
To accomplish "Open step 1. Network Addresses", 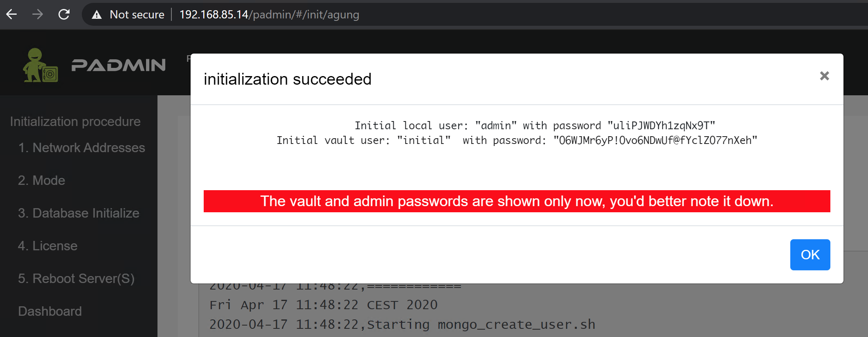I will [x=81, y=148].
